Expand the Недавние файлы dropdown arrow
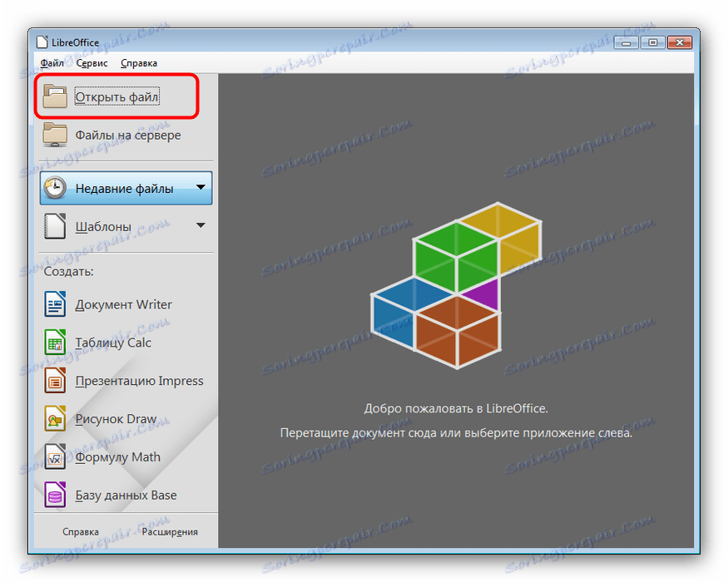Screen dimensions: 728x582 [x=201, y=188]
